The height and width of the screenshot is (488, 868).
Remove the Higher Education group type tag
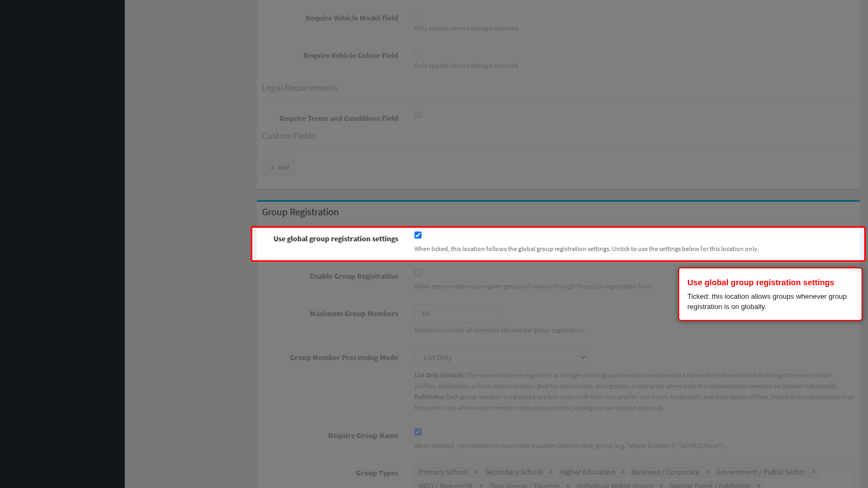[623, 472]
